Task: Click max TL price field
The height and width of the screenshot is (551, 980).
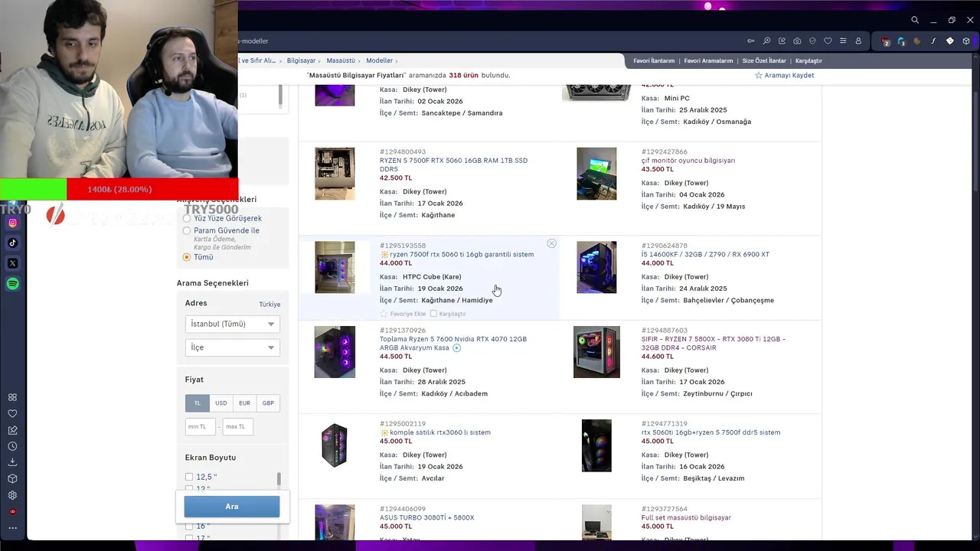Action: coord(237,426)
